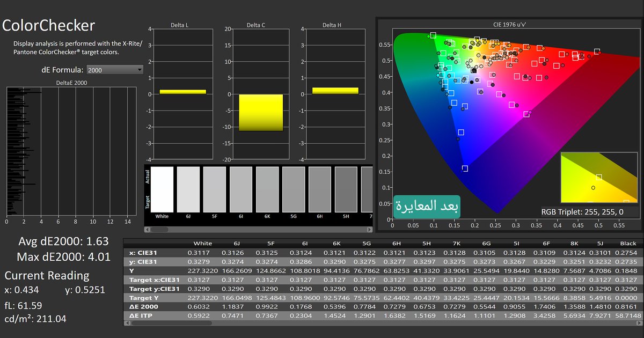Select the 5F gray swatch
This screenshot has height=338, width=644.
(215, 189)
